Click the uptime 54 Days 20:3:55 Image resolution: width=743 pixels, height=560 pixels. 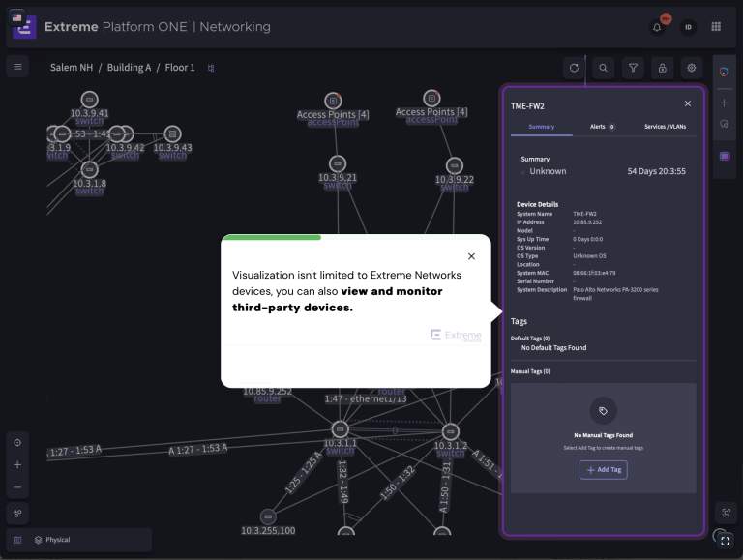point(656,171)
